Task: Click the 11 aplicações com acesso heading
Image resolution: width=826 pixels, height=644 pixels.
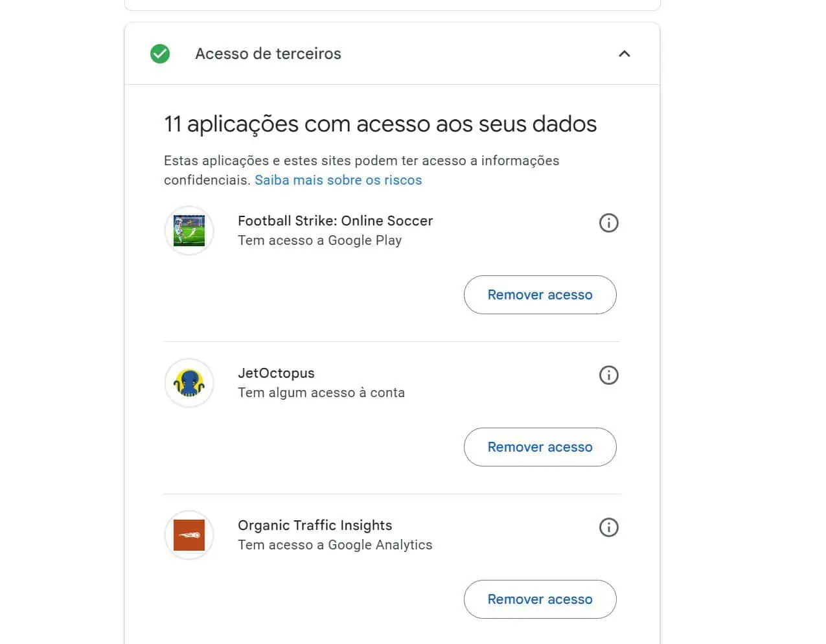Action: (x=380, y=124)
